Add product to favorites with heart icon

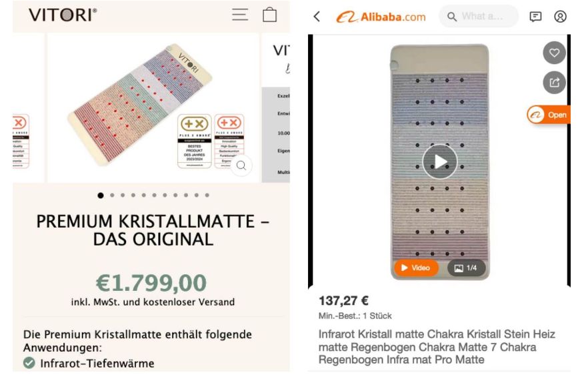(553, 53)
